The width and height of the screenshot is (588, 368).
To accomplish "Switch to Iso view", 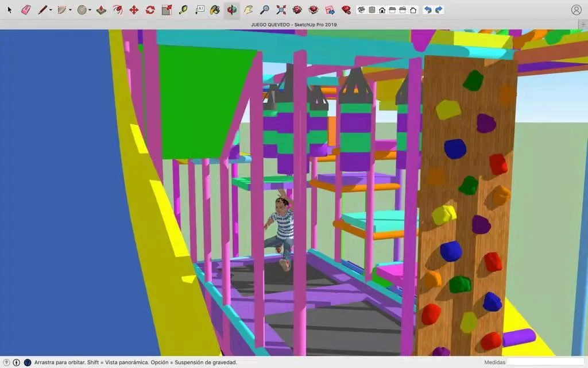I will [361, 10].
